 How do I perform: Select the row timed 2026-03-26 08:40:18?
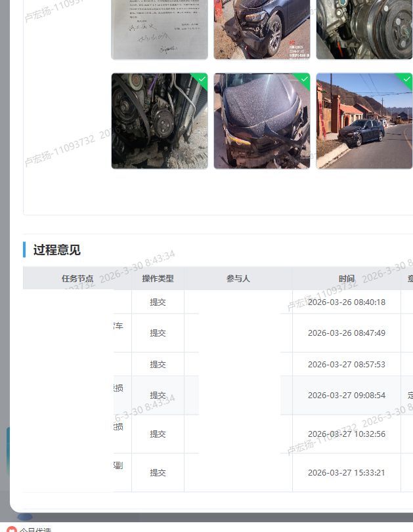click(x=346, y=302)
